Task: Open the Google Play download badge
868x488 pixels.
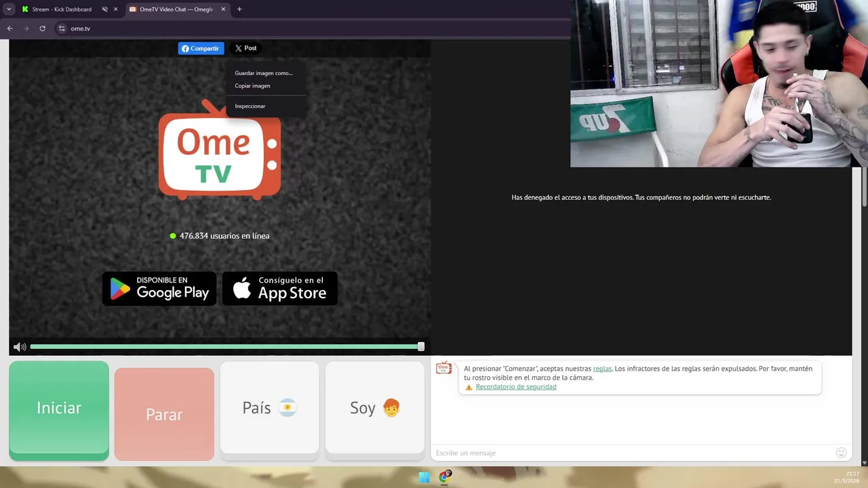Action: click(x=159, y=289)
